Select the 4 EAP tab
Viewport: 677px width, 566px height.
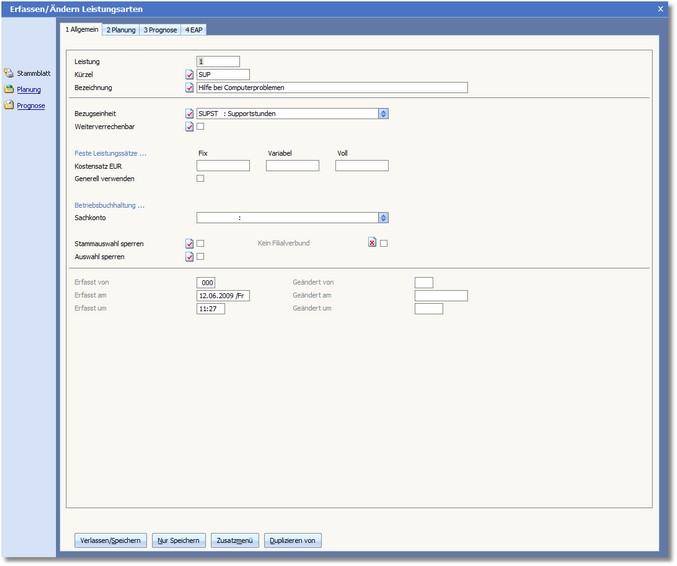(x=194, y=30)
